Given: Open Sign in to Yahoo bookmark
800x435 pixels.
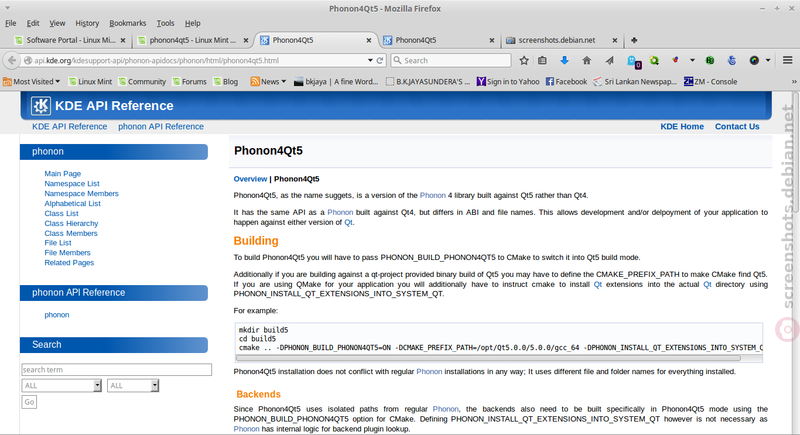Looking at the screenshot, I should tap(508, 82).
